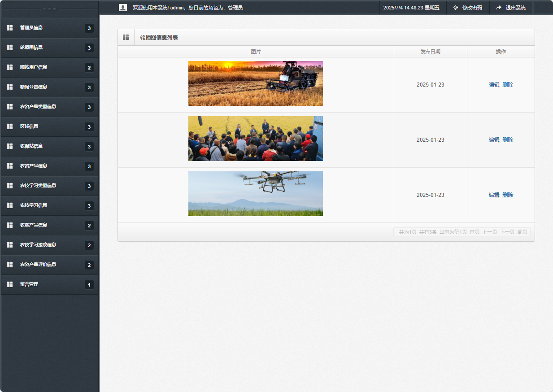Open the 农技学习接收信息 menu item
Screen dimensions: 553x392
click(38, 245)
